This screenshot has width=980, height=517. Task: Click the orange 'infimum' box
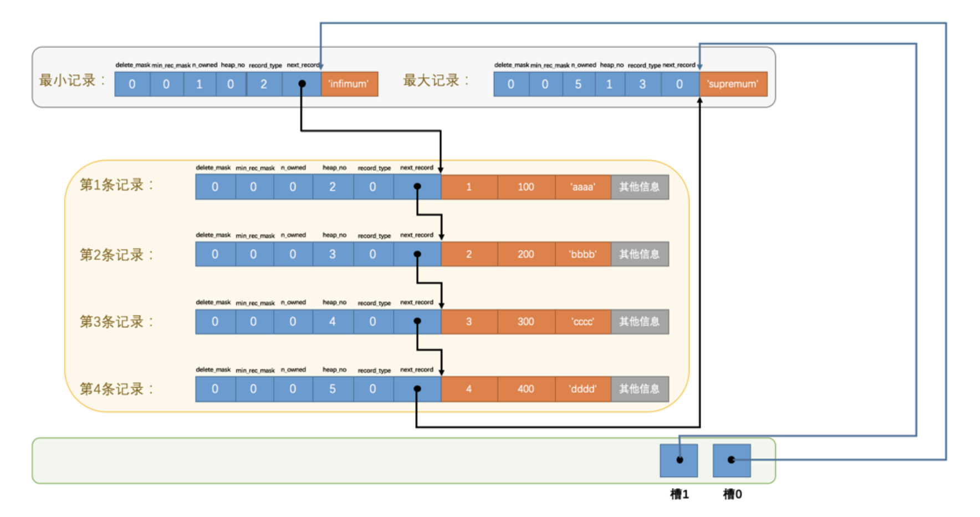[x=349, y=84]
